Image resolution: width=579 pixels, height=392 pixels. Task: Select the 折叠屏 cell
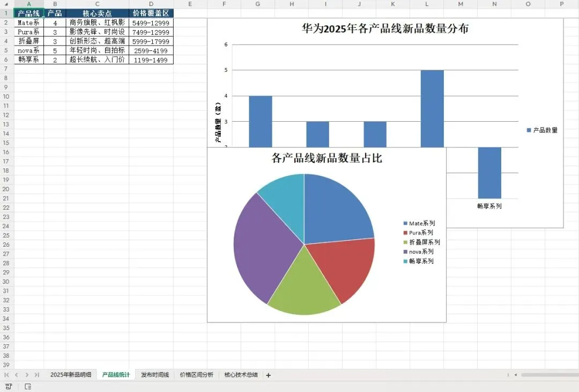(x=29, y=41)
